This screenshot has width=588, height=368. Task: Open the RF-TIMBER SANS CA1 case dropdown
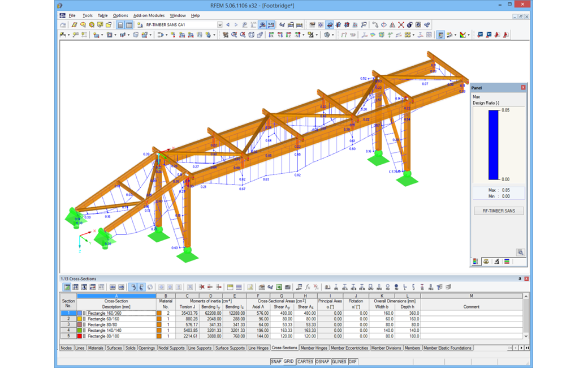click(220, 25)
